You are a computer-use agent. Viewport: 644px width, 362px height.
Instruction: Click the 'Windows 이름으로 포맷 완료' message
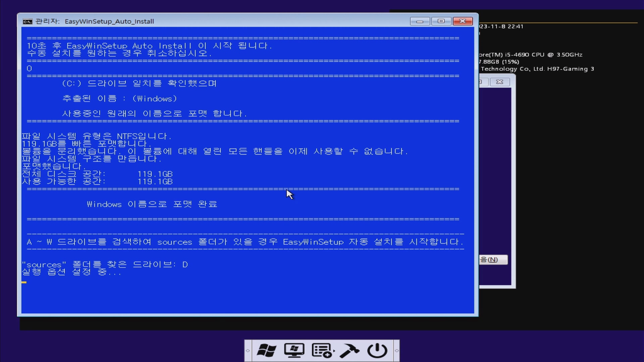click(x=152, y=204)
